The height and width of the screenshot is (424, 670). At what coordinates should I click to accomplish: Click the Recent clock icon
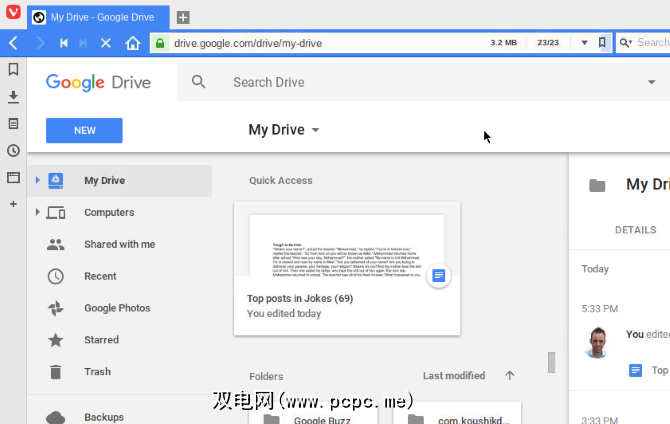[56, 277]
